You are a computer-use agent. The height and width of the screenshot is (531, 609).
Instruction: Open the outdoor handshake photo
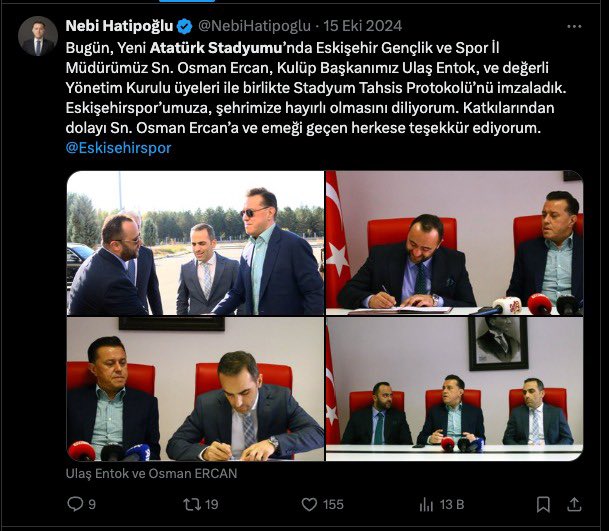pyautogui.click(x=195, y=243)
